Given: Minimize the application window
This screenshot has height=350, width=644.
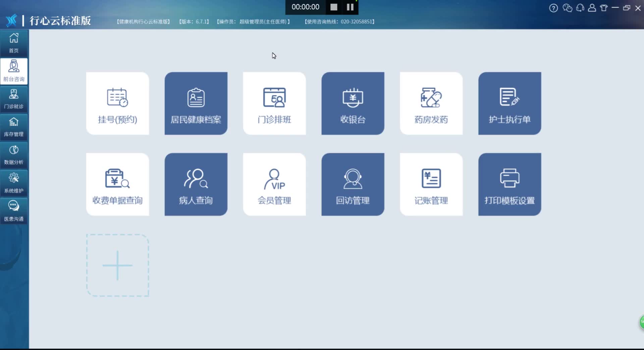Looking at the screenshot, I should (615, 8).
